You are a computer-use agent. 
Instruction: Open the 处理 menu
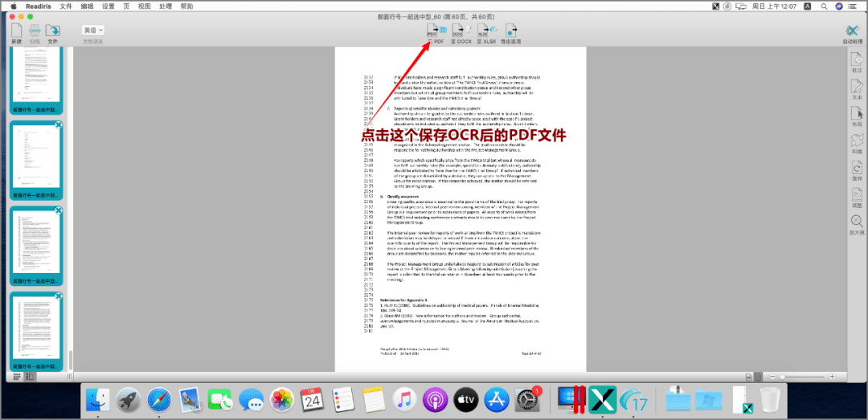(166, 6)
